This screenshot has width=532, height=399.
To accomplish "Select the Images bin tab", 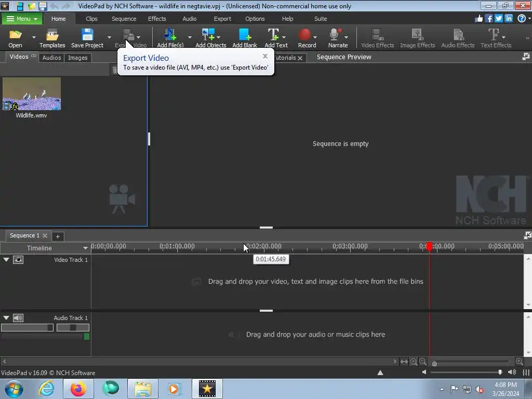I will tap(78, 58).
